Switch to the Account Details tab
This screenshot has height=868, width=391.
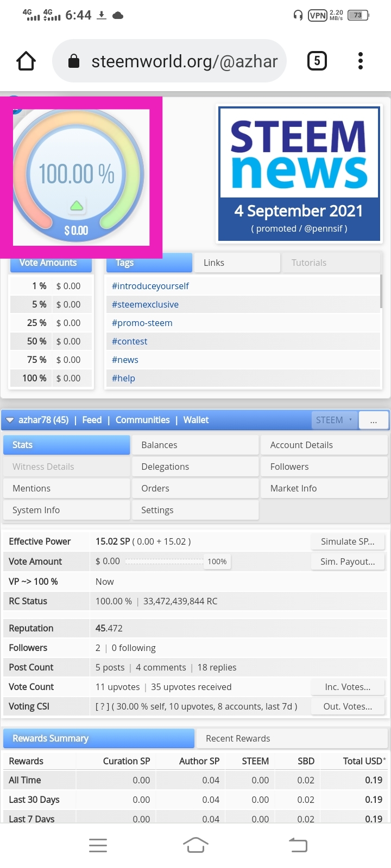point(324,445)
